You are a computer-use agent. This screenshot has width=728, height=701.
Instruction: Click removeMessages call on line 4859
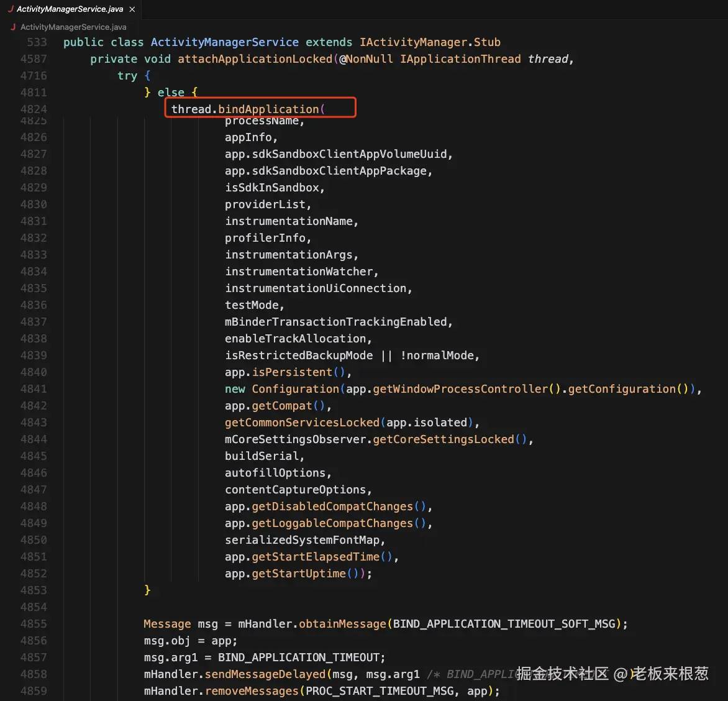(x=252, y=691)
